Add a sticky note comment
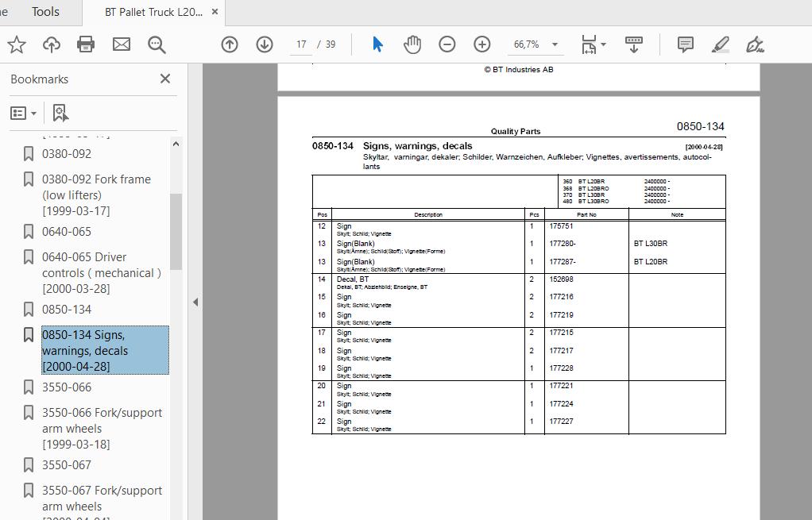The height and width of the screenshot is (520, 812). point(685,44)
